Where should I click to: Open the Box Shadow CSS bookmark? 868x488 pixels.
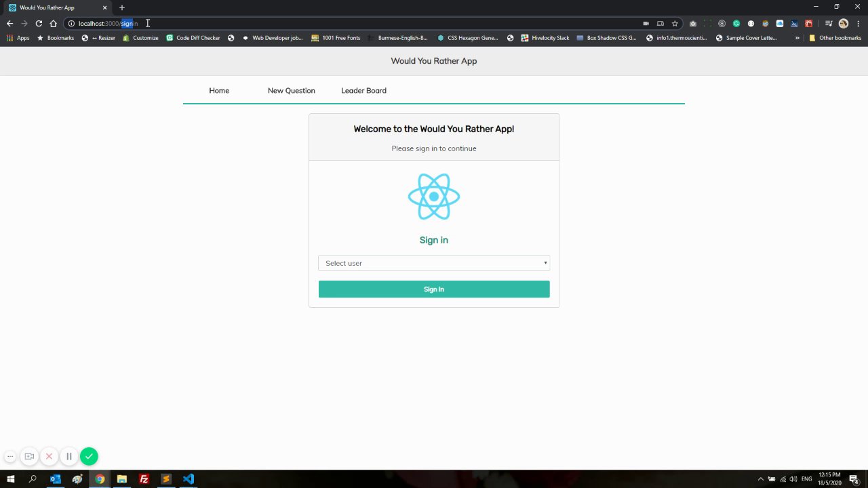coord(606,38)
